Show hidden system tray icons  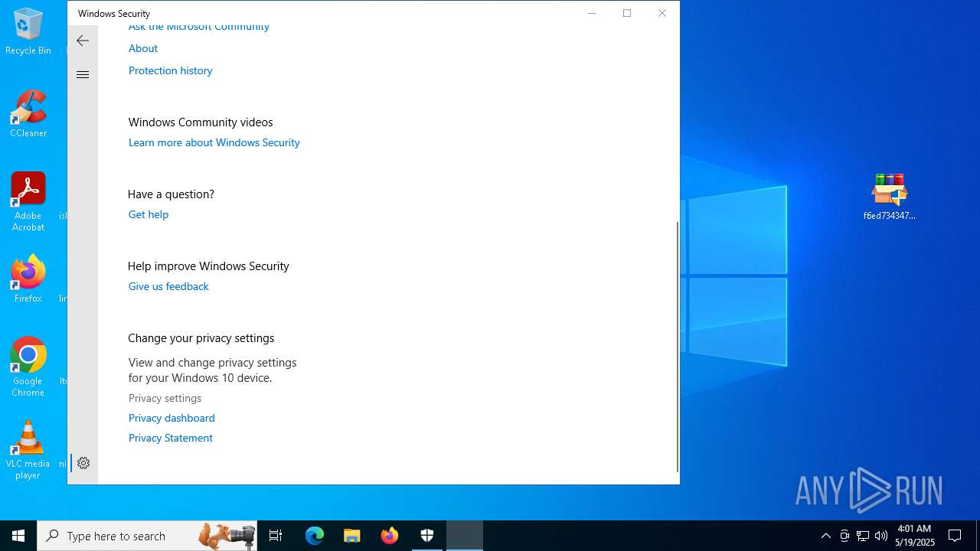point(825,536)
